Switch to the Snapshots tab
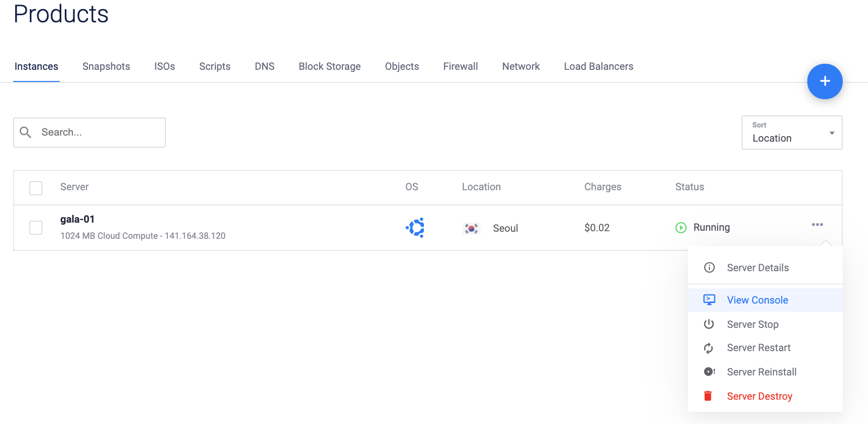 coord(106,66)
